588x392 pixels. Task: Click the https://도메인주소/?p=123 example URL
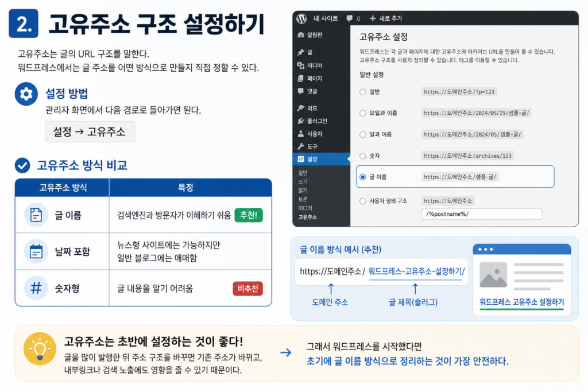coord(459,92)
